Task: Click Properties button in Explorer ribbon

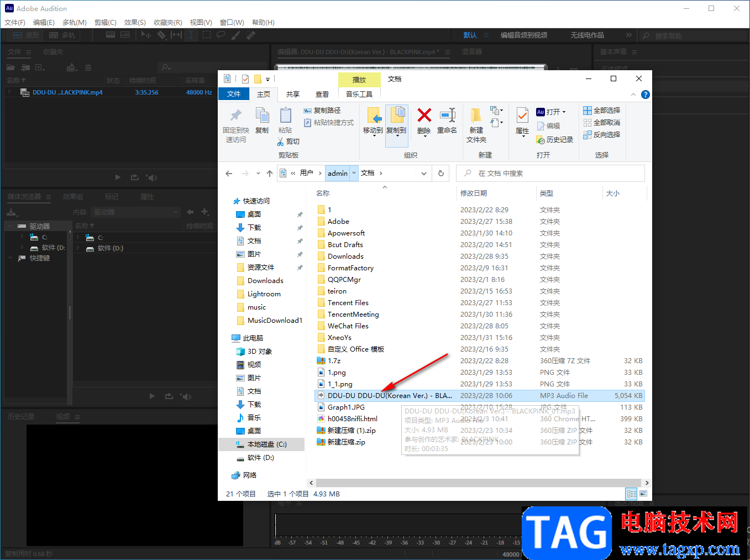Action: 522,122
